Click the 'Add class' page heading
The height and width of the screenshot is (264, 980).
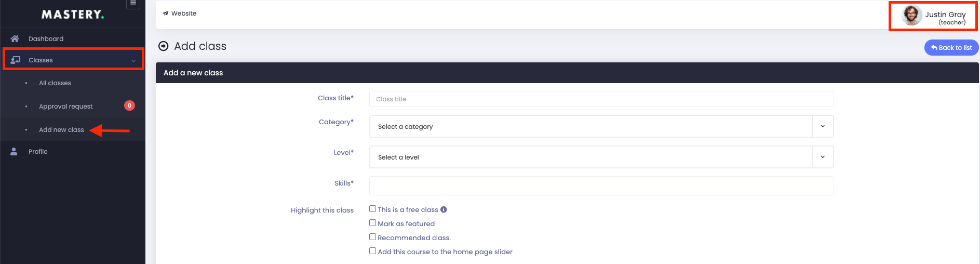pyautogui.click(x=200, y=46)
